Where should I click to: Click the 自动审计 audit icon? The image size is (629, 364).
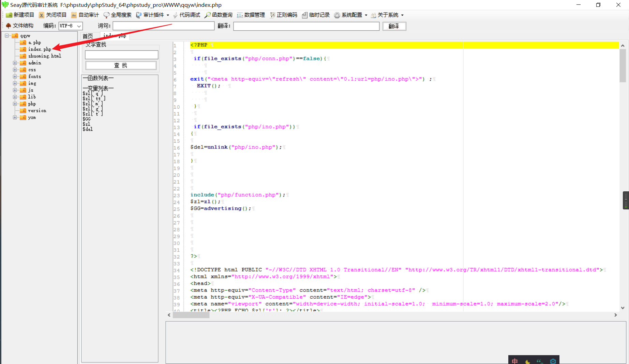tap(85, 15)
